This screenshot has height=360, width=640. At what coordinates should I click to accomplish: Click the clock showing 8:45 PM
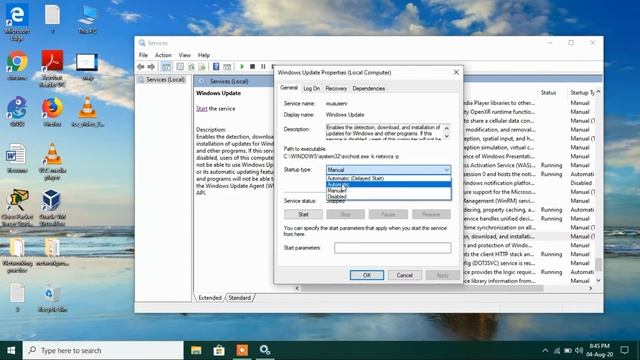point(600,350)
